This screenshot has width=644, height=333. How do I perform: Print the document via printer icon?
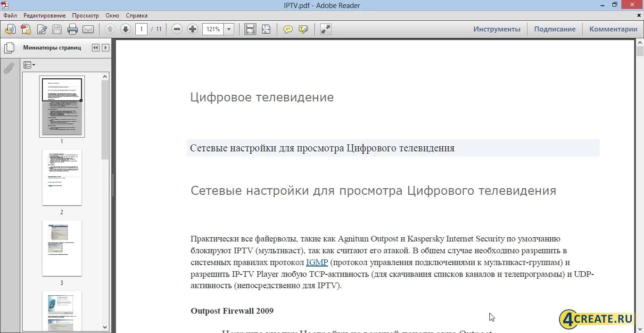73,29
